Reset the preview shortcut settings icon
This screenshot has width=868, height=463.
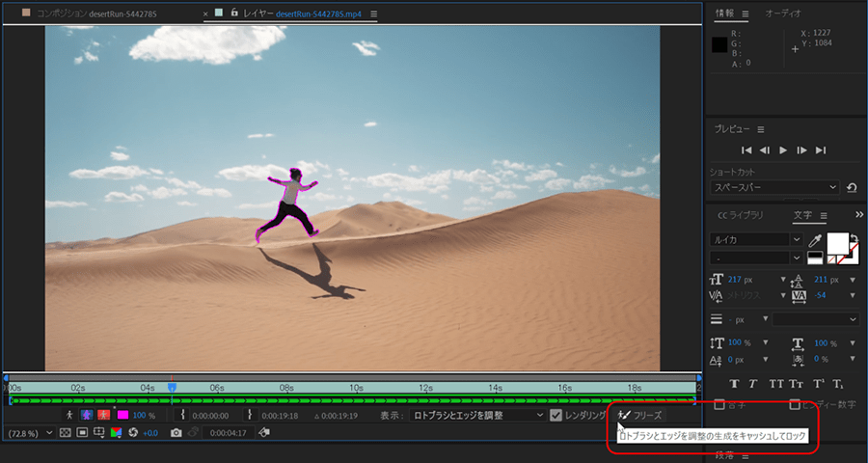pyautogui.click(x=851, y=187)
